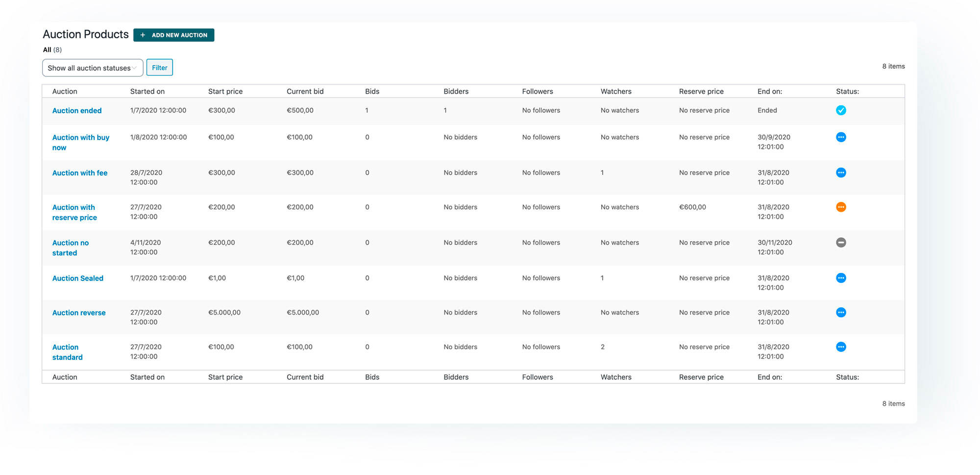Screen dimensions: 980x475
Task: Click the Filter button
Action: [160, 68]
